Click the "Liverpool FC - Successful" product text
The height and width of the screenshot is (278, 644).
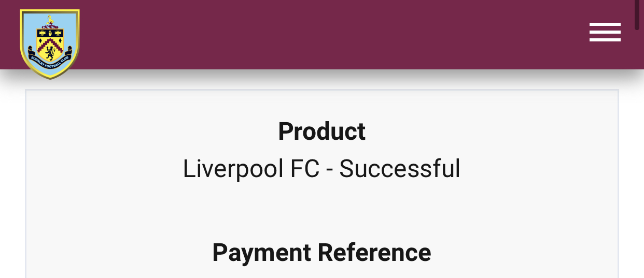(x=321, y=169)
